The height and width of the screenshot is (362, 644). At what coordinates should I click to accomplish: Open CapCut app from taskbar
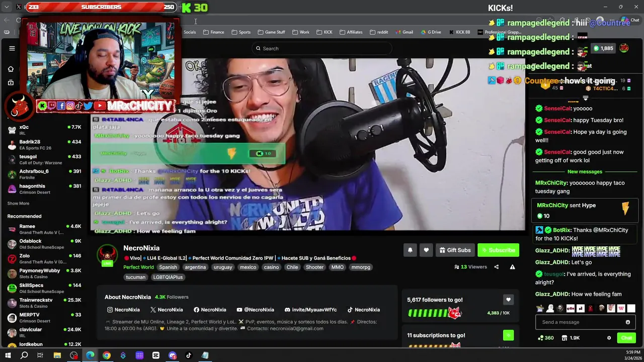click(x=156, y=355)
